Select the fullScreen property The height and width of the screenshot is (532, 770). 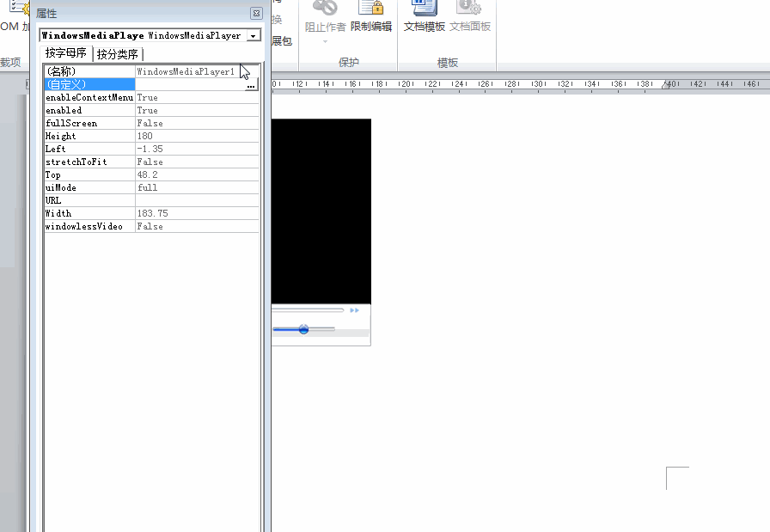click(89, 123)
